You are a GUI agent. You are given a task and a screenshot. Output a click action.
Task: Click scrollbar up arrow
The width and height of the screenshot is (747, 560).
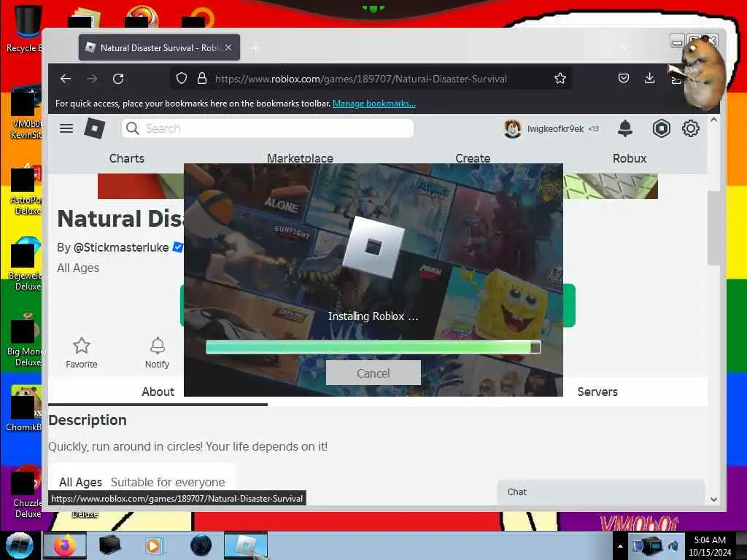tap(713, 120)
